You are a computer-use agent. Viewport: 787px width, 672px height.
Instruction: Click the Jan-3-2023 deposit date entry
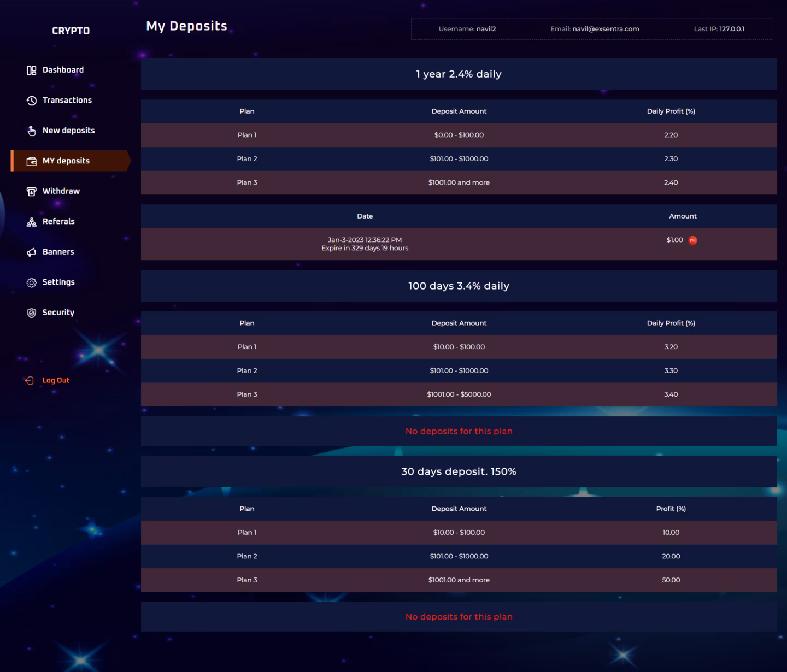(x=365, y=240)
